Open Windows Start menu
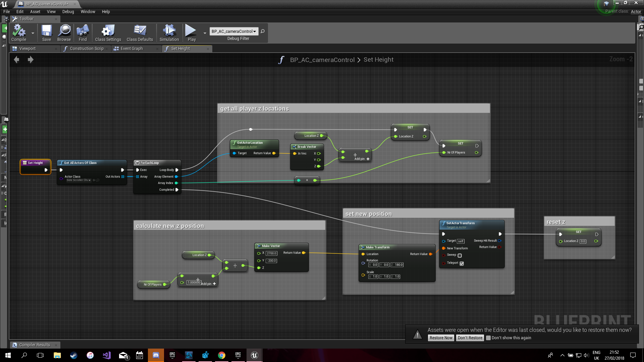 (8, 355)
